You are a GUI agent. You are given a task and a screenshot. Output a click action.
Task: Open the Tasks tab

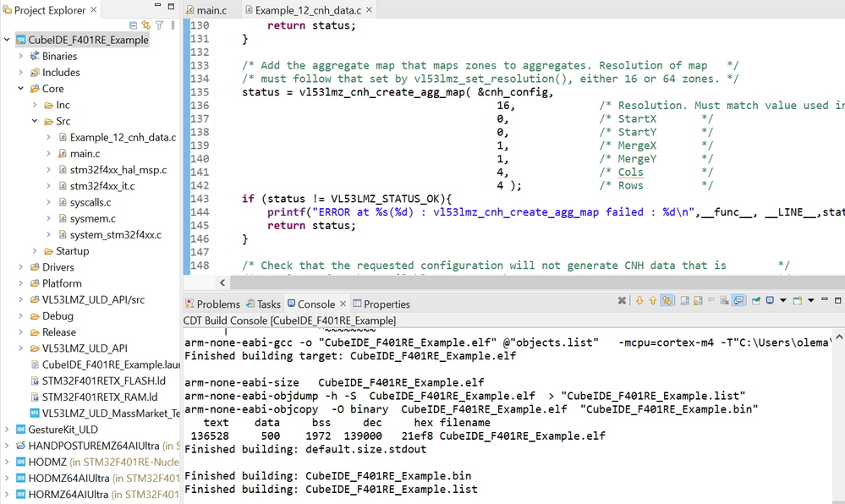click(x=264, y=304)
